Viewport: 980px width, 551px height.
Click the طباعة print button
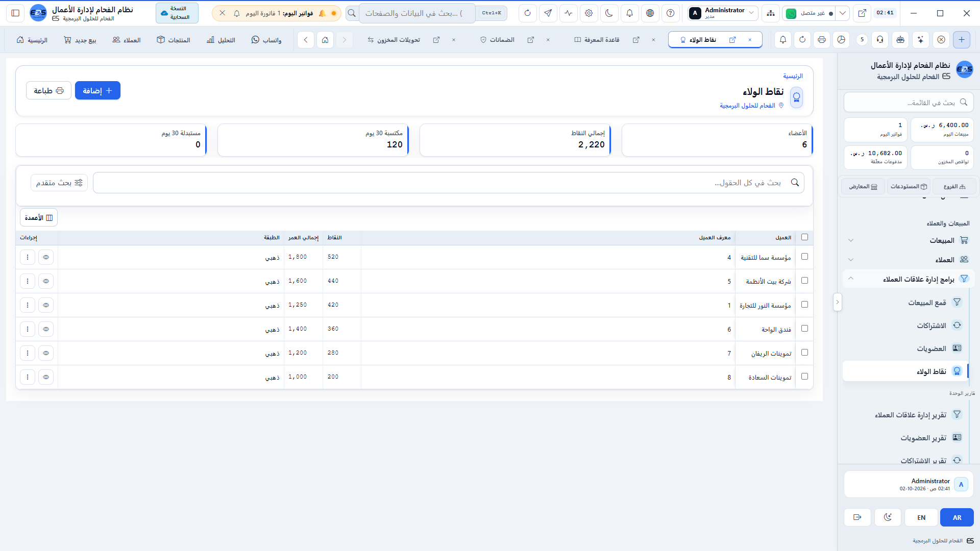click(48, 90)
